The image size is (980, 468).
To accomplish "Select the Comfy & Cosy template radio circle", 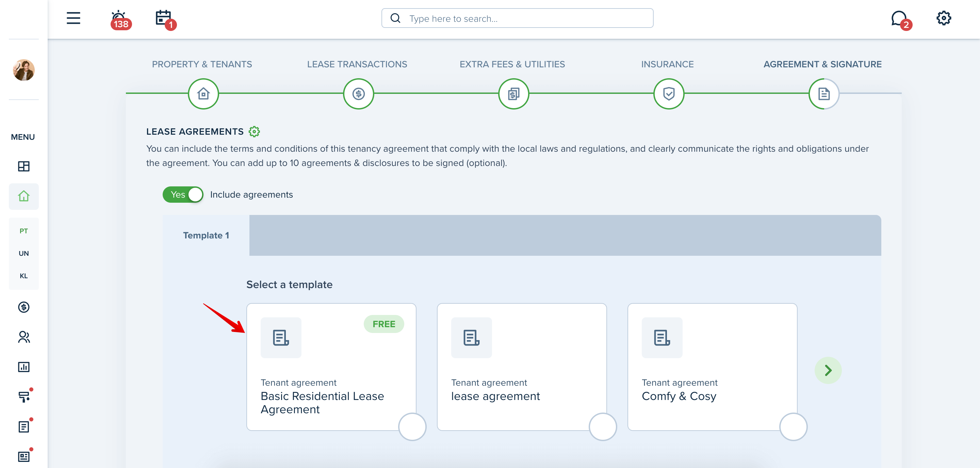I will pos(793,427).
